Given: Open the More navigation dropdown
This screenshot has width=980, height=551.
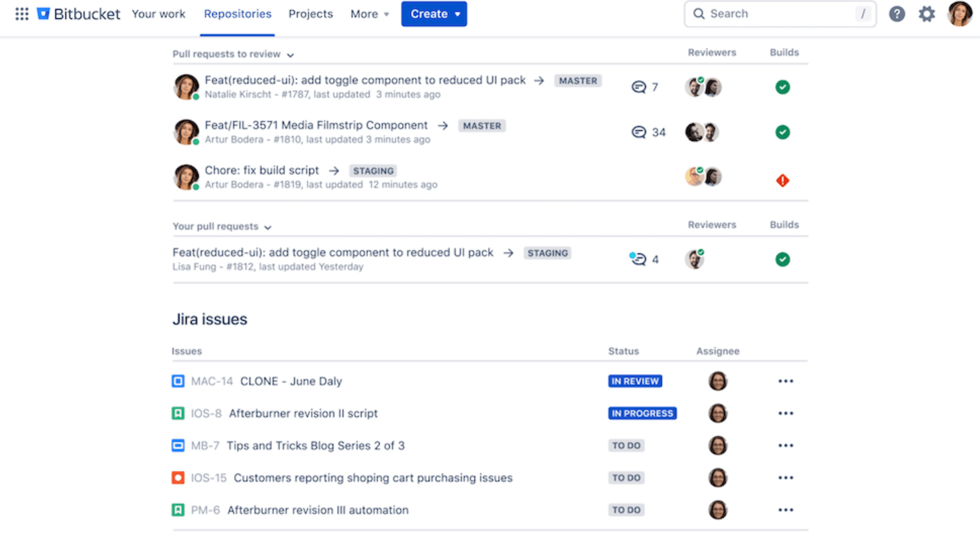Looking at the screenshot, I should [x=369, y=14].
